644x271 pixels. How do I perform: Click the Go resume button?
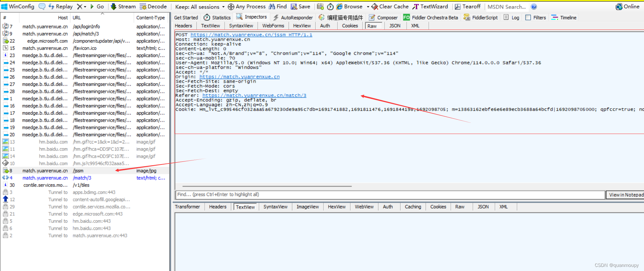tap(97, 6)
